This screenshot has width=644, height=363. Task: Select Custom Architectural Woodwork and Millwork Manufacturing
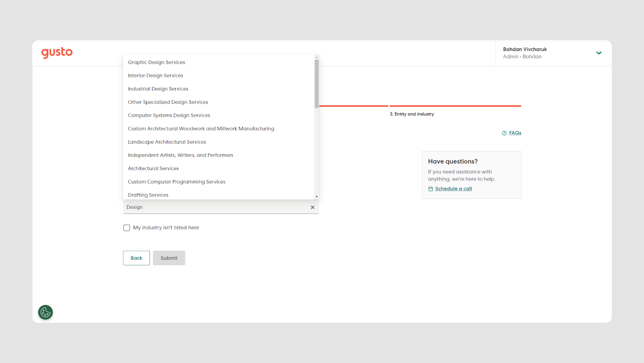point(219,129)
